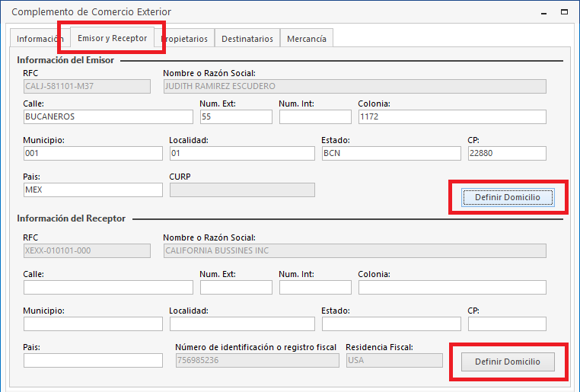Switch to the Información tab
This screenshot has width=580, height=392.
[x=39, y=39]
